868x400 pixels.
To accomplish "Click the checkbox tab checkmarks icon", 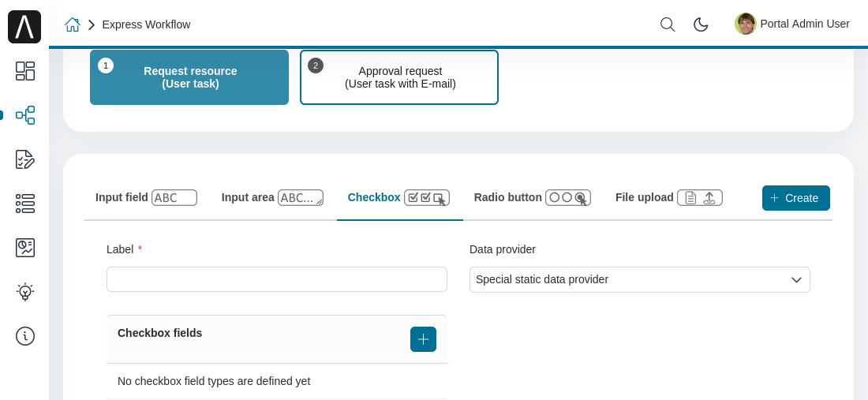I will pos(427,197).
